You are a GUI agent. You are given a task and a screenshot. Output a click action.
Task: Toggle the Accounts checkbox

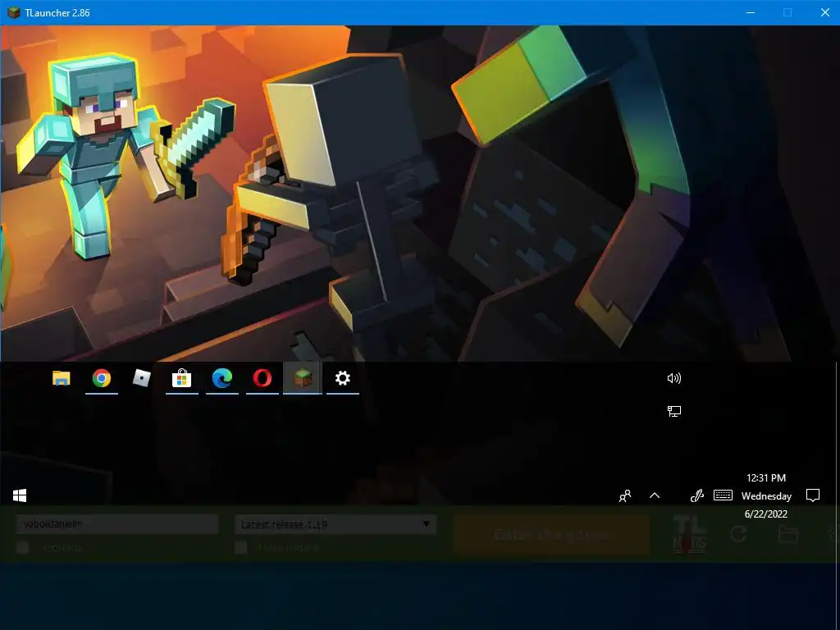[22, 547]
